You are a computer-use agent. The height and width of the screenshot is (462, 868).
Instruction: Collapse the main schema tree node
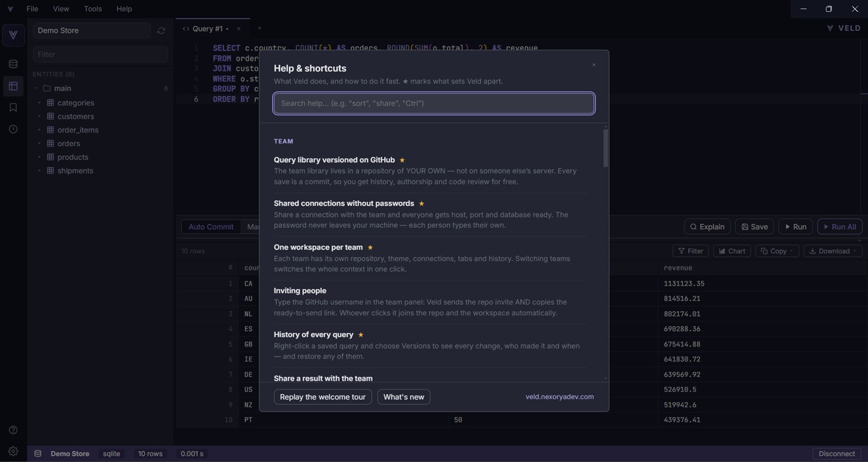(36, 88)
